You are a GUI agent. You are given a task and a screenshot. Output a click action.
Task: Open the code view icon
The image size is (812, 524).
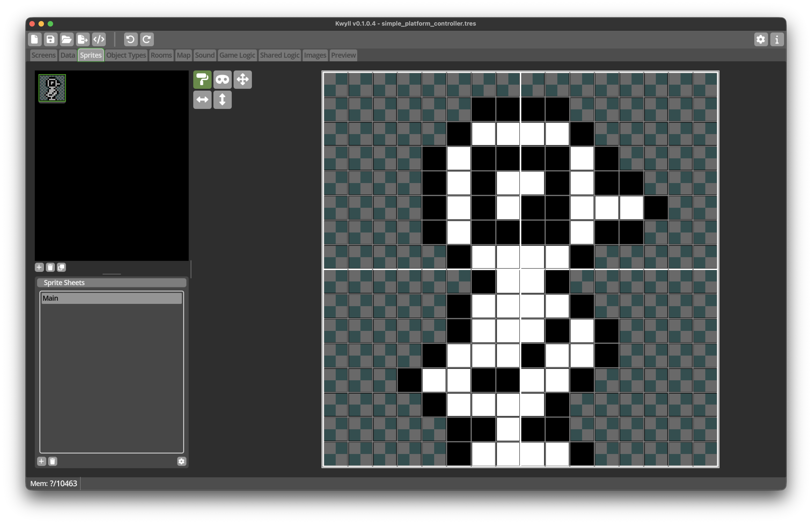99,39
